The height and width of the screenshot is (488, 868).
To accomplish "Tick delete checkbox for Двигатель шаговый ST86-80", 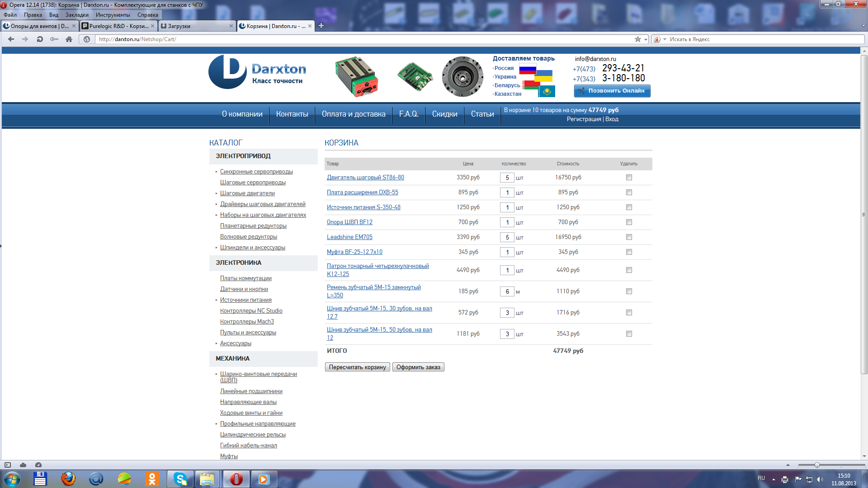I will point(629,178).
